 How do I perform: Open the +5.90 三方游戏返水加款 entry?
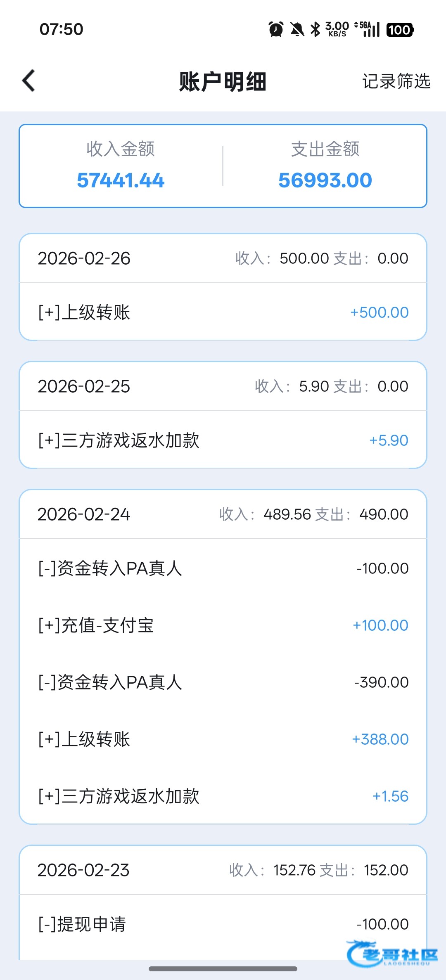point(223,440)
